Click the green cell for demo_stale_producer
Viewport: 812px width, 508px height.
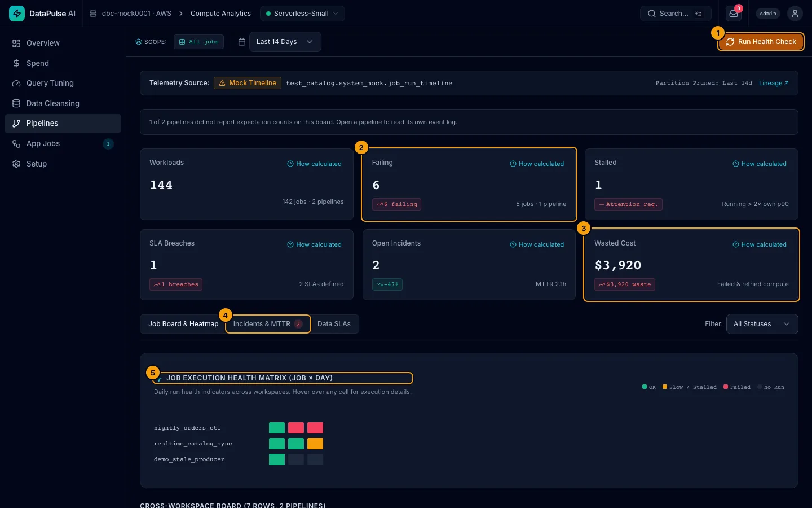point(277,459)
